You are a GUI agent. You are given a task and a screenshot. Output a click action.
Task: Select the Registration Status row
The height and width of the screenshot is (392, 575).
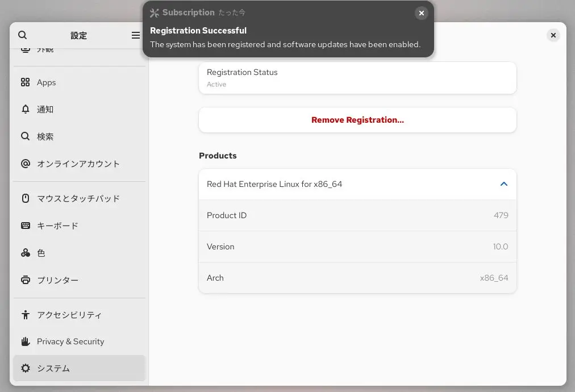[x=357, y=77]
